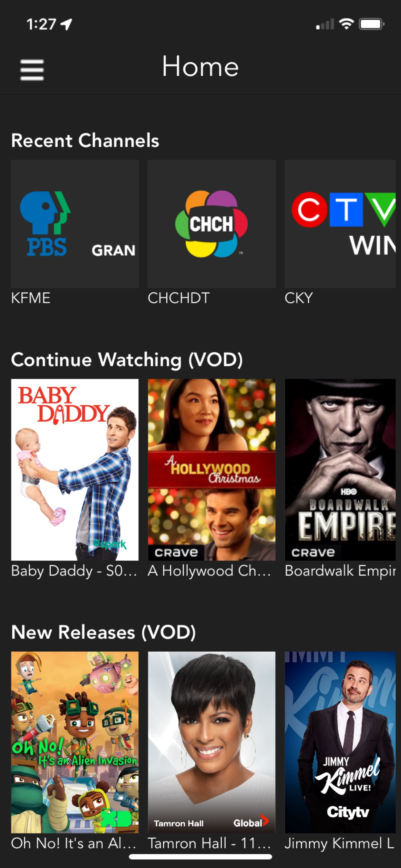Tap the CKY channel label
This screenshot has height=868, width=401.
pyautogui.click(x=299, y=298)
